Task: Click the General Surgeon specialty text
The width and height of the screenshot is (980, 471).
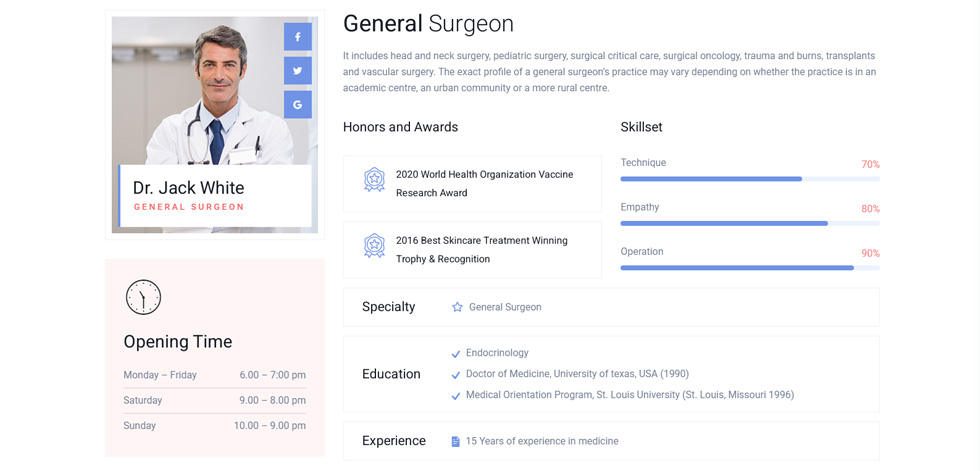Action: coord(505,307)
